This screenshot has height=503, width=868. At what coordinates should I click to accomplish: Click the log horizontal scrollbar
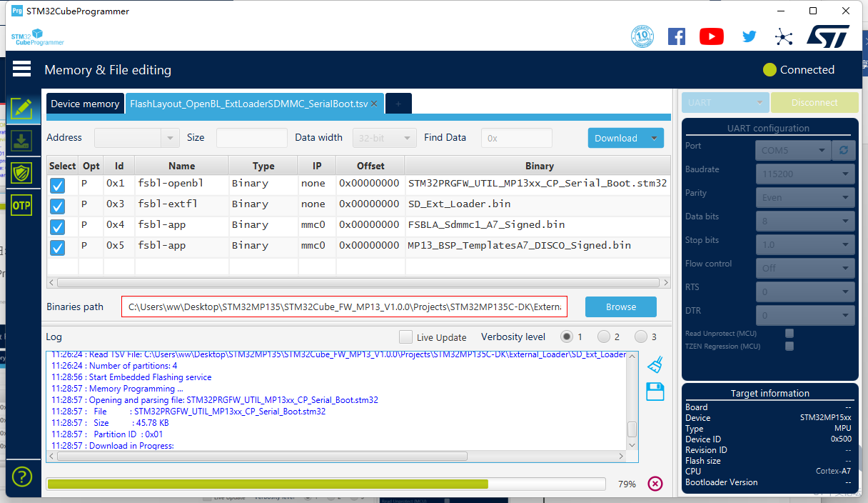262,456
